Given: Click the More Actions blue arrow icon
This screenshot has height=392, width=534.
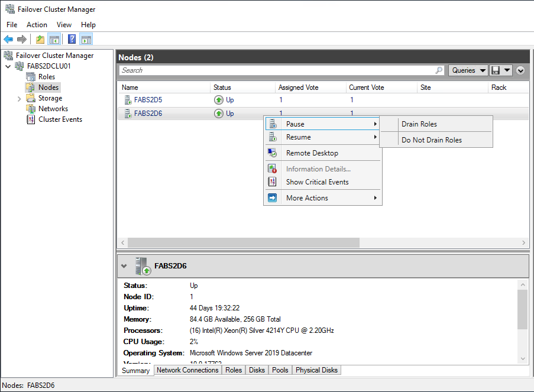Looking at the screenshot, I should [x=273, y=198].
